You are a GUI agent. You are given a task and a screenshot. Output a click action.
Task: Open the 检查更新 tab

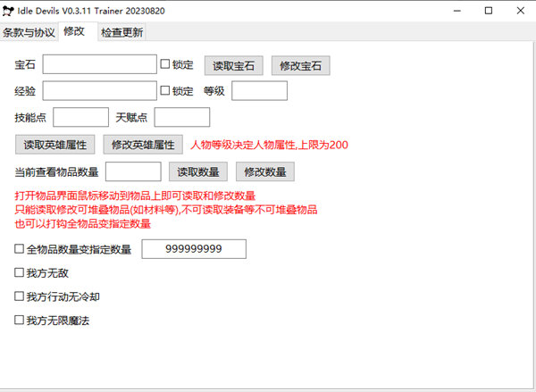[121, 33]
